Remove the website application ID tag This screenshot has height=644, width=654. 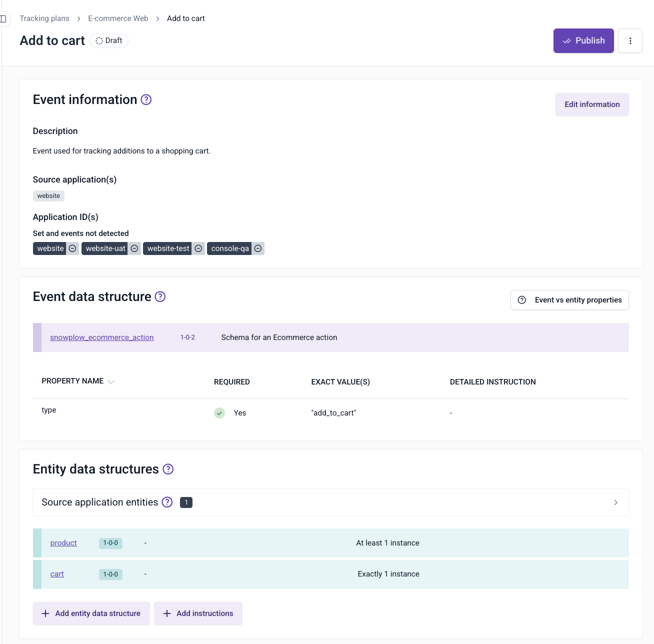[x=72, y=248]
